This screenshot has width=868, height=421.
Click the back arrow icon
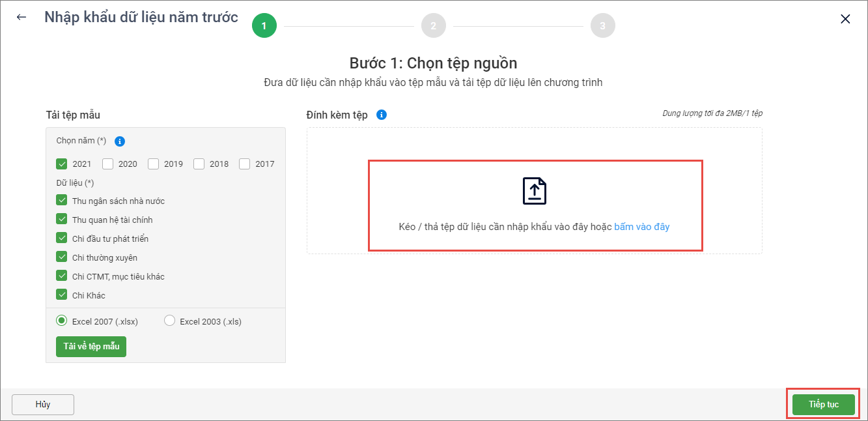(21, 18)
